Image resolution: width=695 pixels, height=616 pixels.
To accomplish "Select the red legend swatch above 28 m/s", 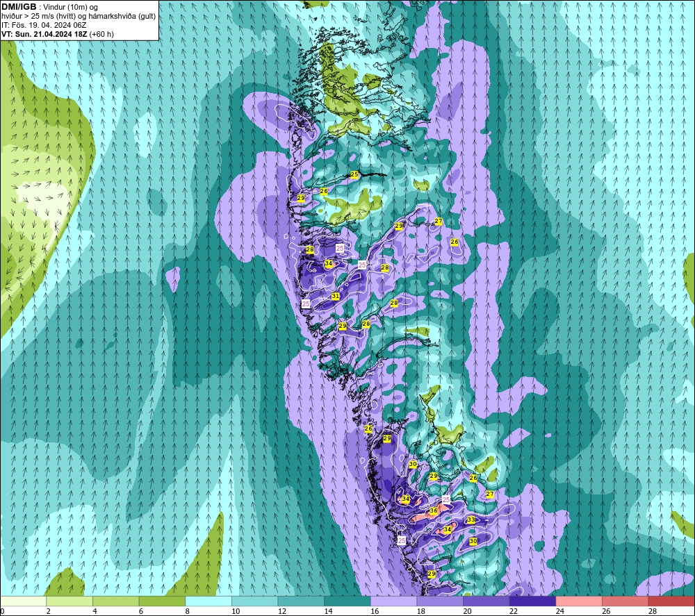I will point(671,601).
